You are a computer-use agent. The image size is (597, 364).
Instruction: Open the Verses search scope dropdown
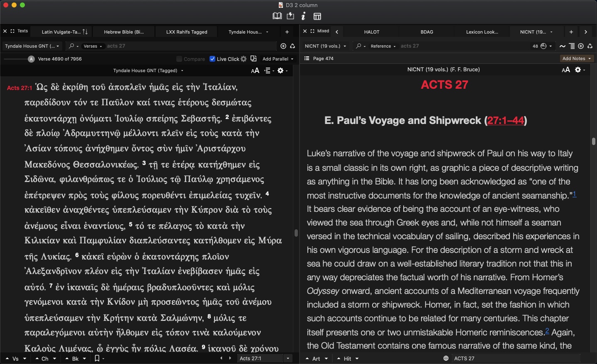click(92, 46)
